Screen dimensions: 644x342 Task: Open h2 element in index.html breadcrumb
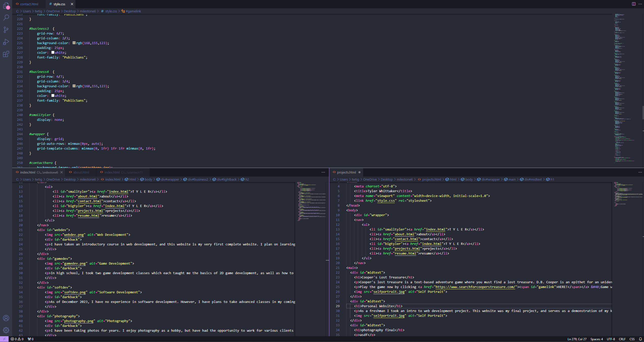coord(245,179)
